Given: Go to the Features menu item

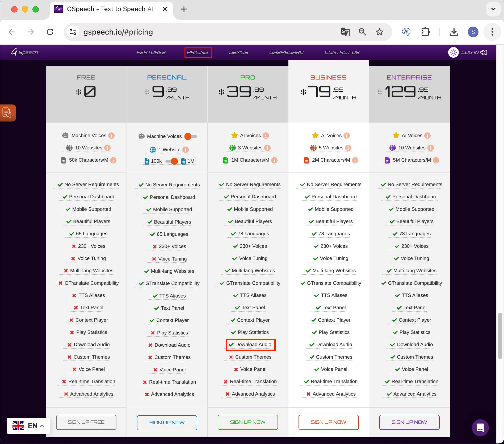Looking at the screenshot, I should click(x=151, y=52).
